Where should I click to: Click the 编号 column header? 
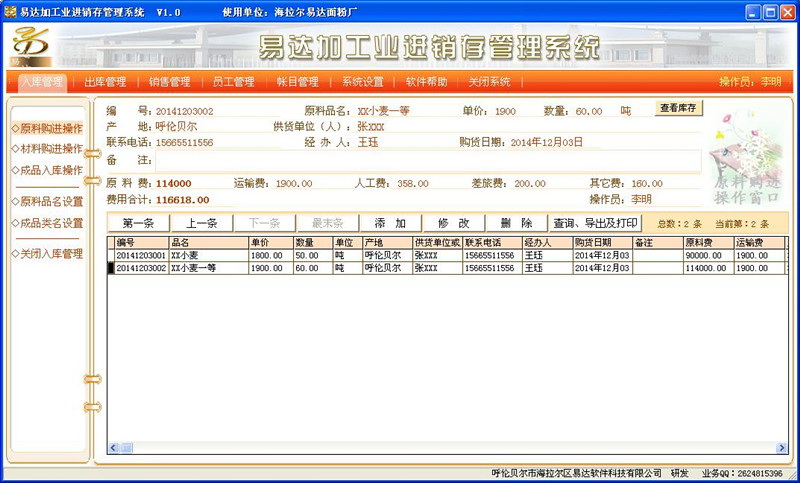(142, 243)
